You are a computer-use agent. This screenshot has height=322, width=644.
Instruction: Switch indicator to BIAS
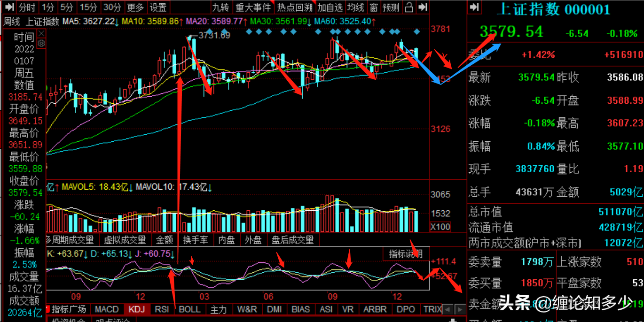[x=301, y=309]
